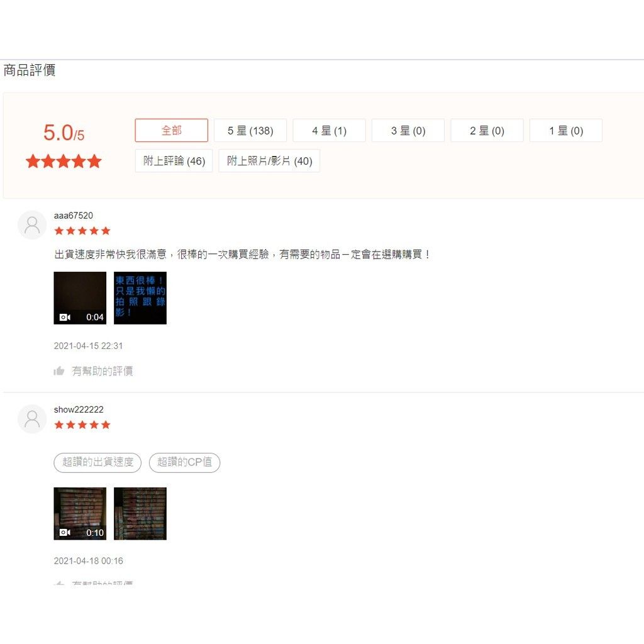Open show222222's bookshelf photo thumbnail
Image resolution: width=644 pixels, height=644 pixels.
pyautogui.click(x=140, y=513)
